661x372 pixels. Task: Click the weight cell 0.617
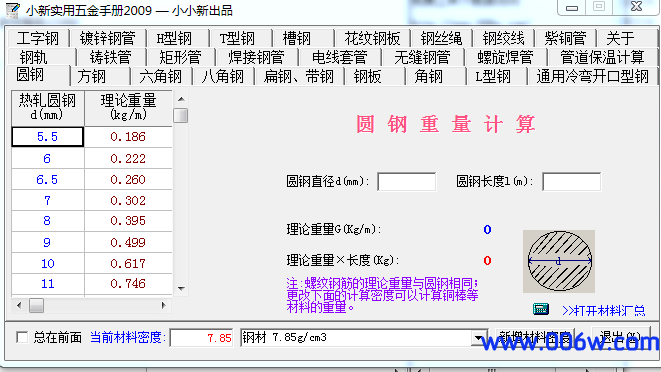click(x=128, y=264)
